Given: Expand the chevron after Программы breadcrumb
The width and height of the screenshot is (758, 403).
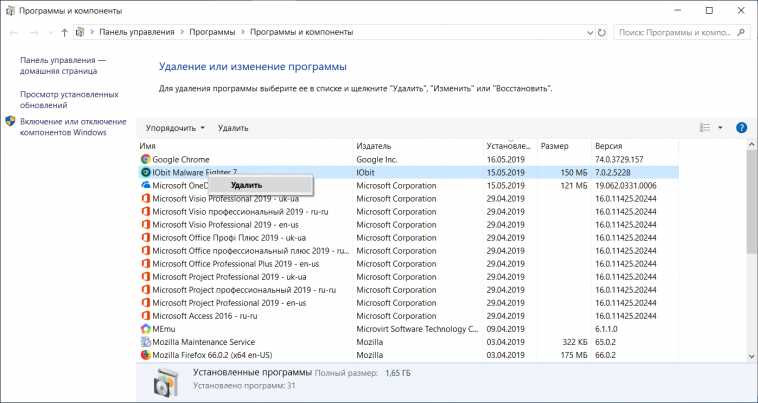Looking at the screenshot, I should [243, 32].
